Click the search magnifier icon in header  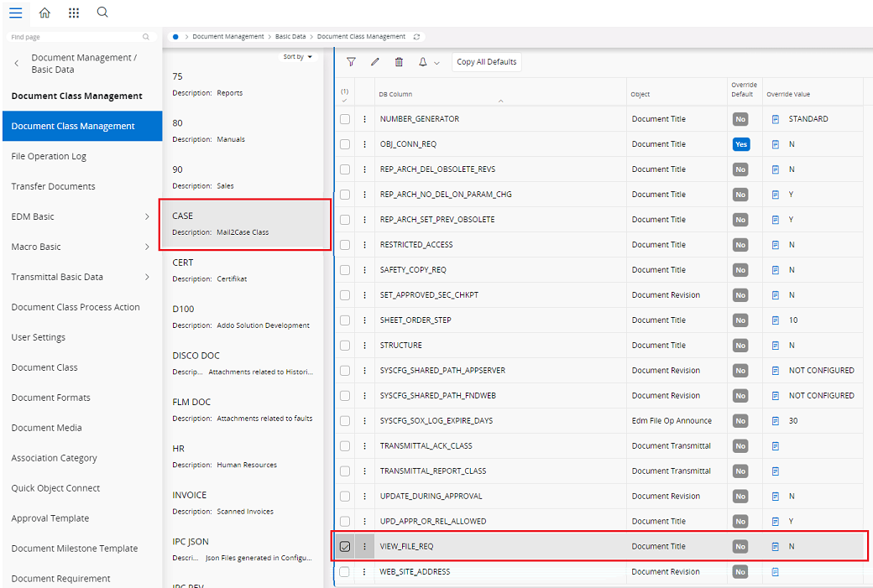(102, 13)
